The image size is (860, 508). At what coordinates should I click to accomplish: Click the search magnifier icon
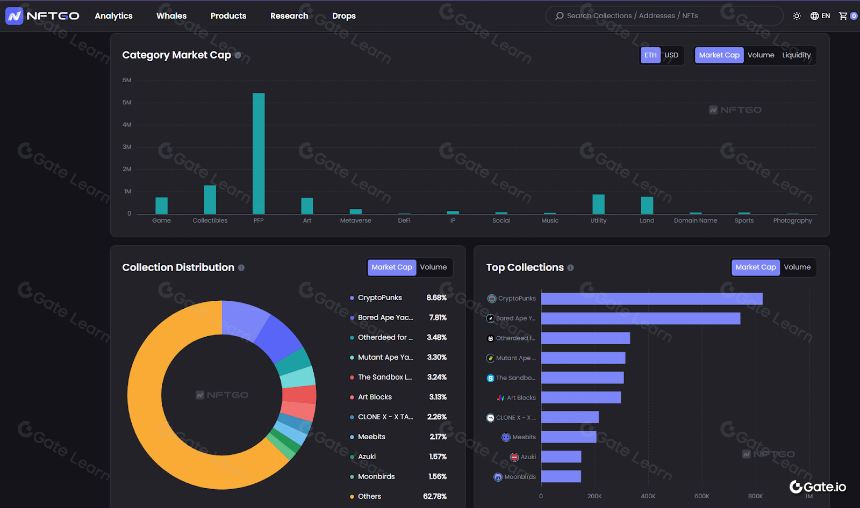[559, 16]
